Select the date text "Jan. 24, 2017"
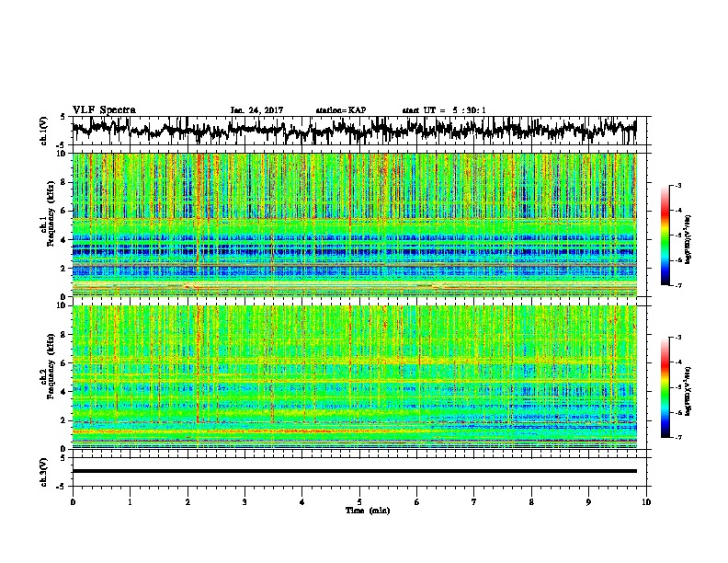The image size is (728, 563). (x=256, y=110)
